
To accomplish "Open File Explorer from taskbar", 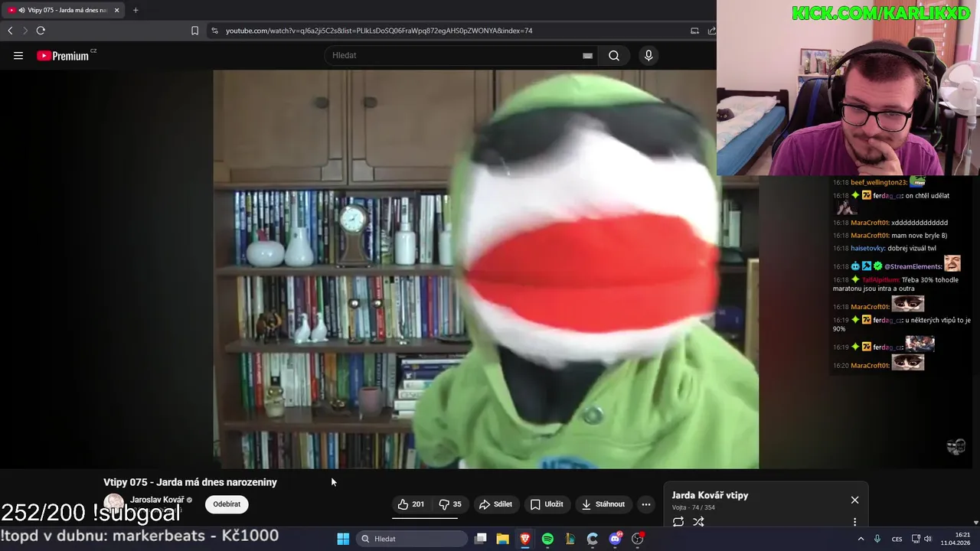I will coord(502,539).
